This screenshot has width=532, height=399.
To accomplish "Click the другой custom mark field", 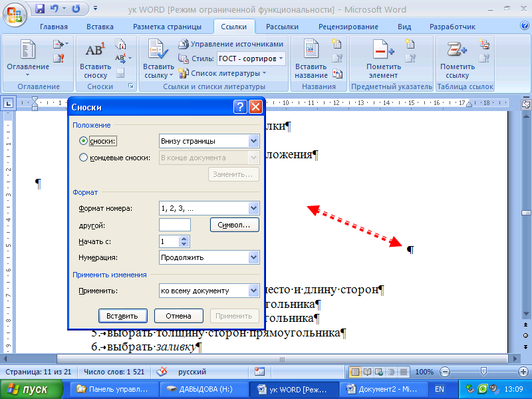I will [175, 225].
